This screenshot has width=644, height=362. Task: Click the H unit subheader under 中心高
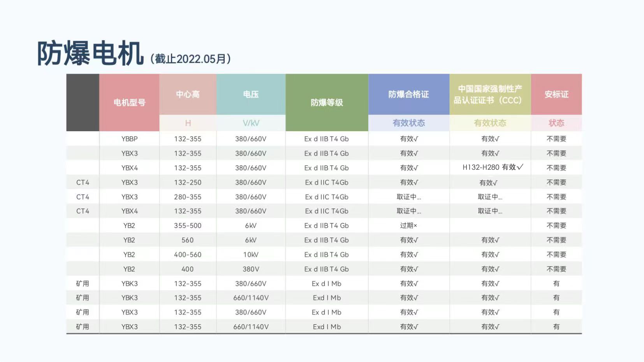pyautogui.click(x=188, y=123)
